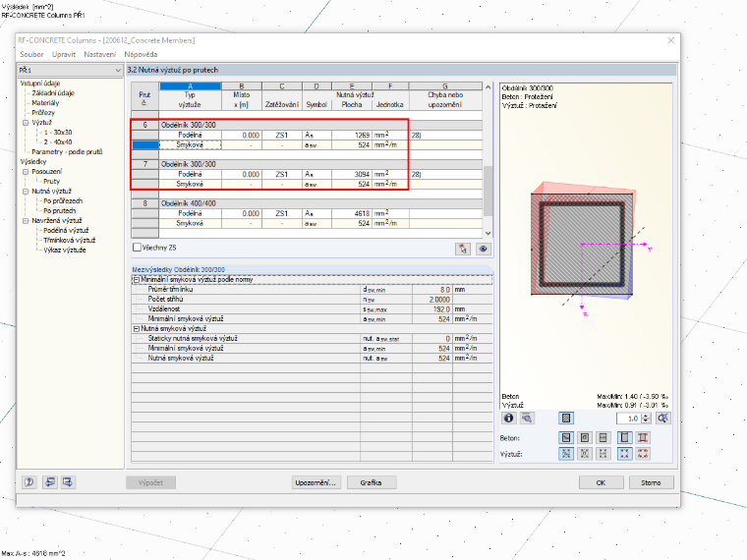
Task: Click the zoom-window magnifier icon
Action: 527,419
